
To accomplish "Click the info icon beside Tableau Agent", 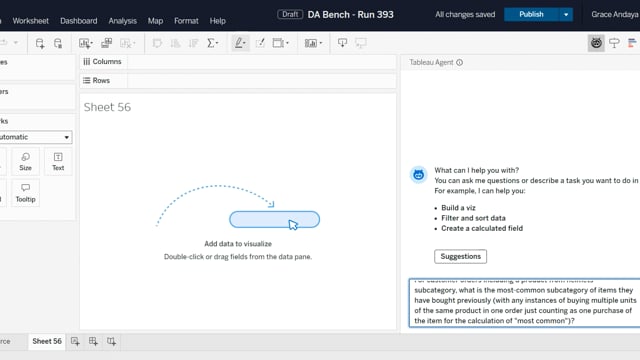I will point(460,62).
